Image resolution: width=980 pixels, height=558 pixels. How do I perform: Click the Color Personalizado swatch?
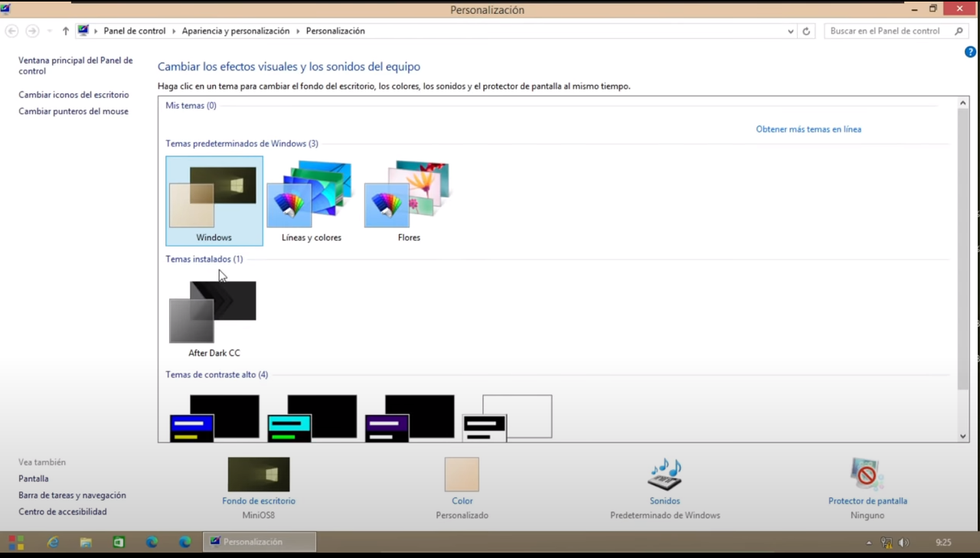pyautogui.click(x=462, y=473)
